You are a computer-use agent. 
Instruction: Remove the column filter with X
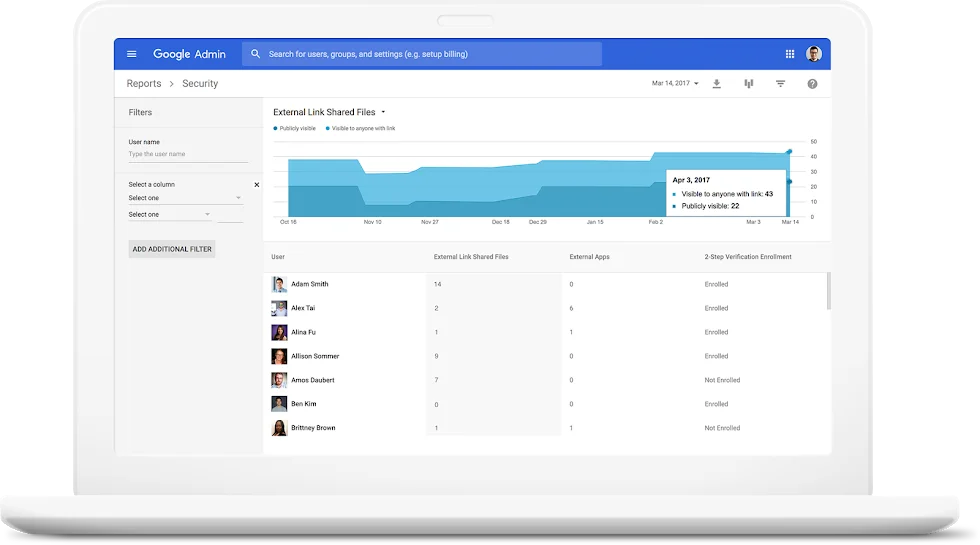click(256, 185)
